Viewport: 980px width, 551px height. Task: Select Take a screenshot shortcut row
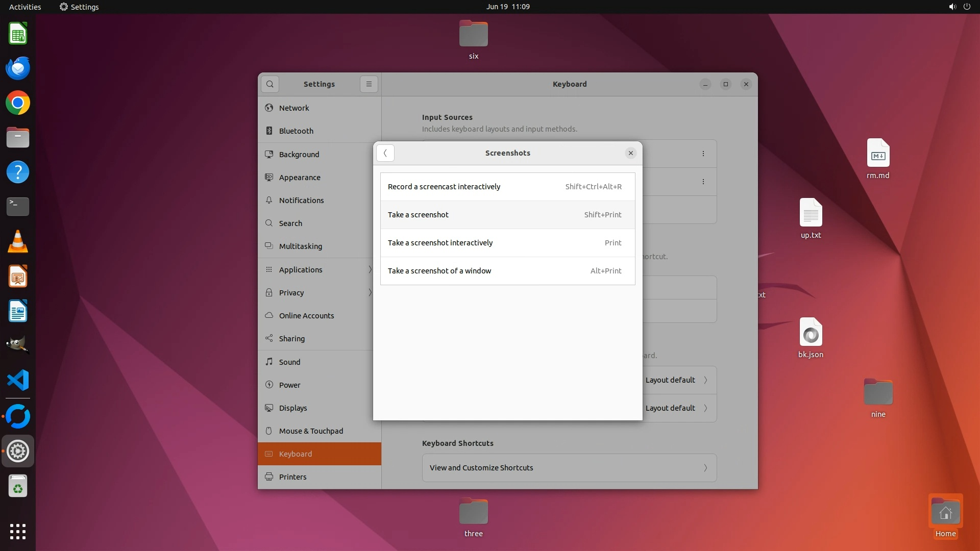tap(507, 215)
